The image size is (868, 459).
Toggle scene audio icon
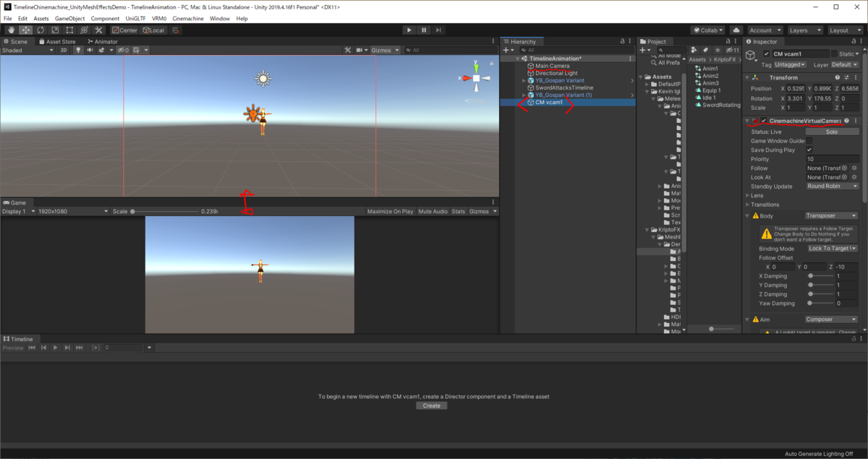click(x=90, y=50)
